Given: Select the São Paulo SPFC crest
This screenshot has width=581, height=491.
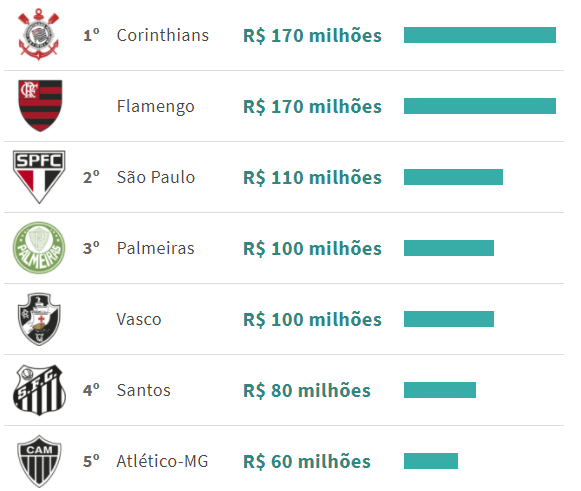Looking at the screenshot, I should [x=39, y=177].
